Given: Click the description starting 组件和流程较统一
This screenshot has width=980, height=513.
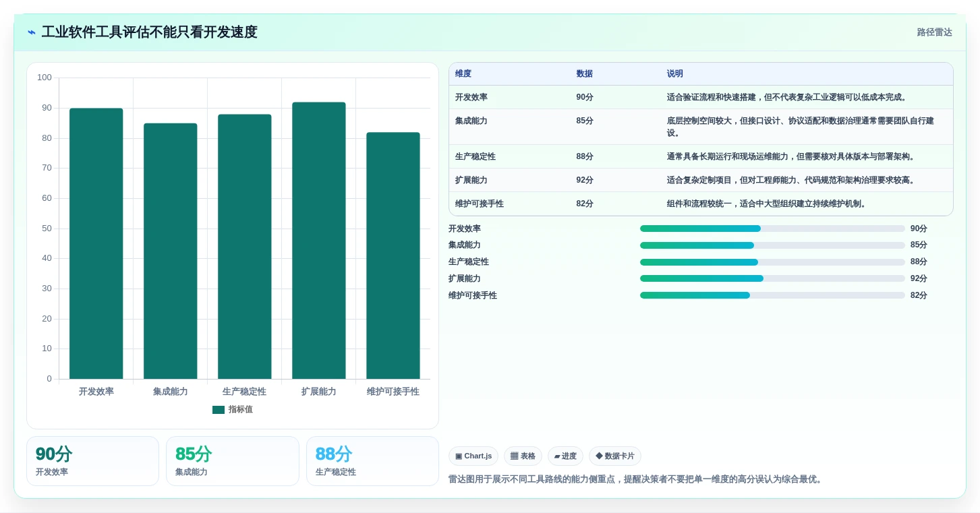Looking at the screenshot, I should coord(768,204).
